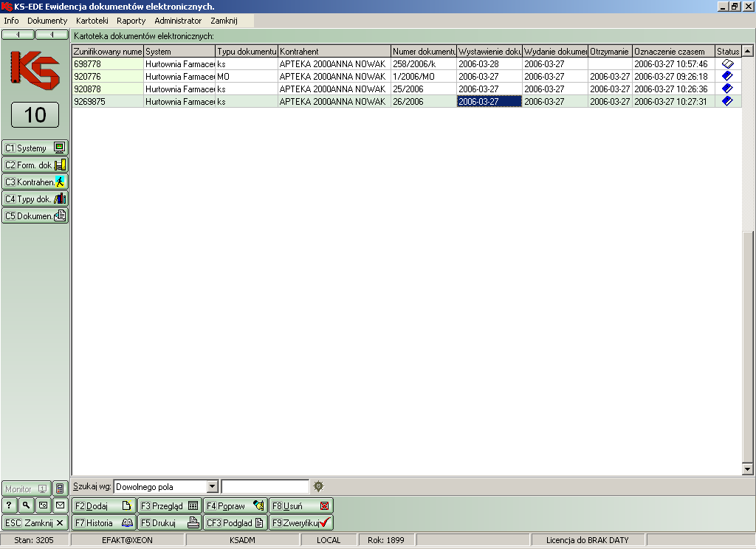Click F2 Dodaj to add a document

coord(103,505)
